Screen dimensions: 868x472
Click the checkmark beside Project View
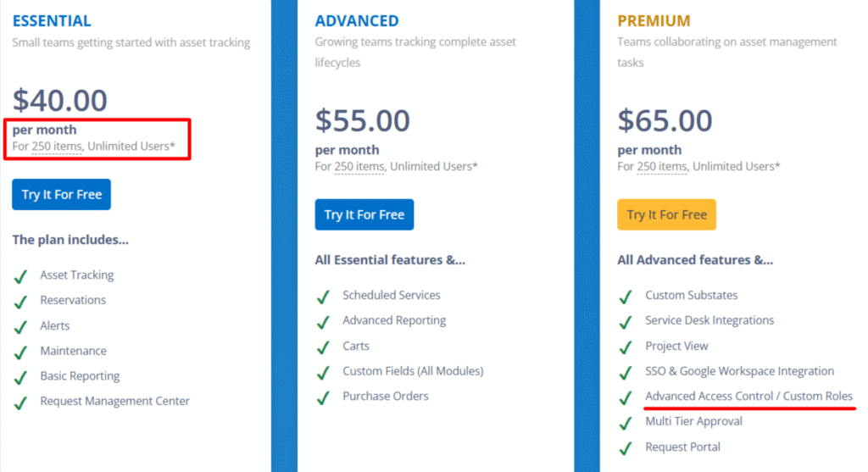click(x=626, y=347)
